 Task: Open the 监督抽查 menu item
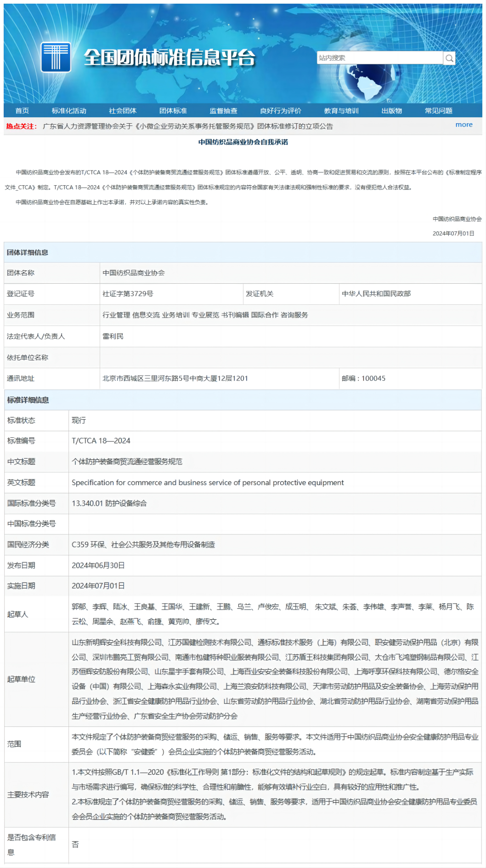224,111
